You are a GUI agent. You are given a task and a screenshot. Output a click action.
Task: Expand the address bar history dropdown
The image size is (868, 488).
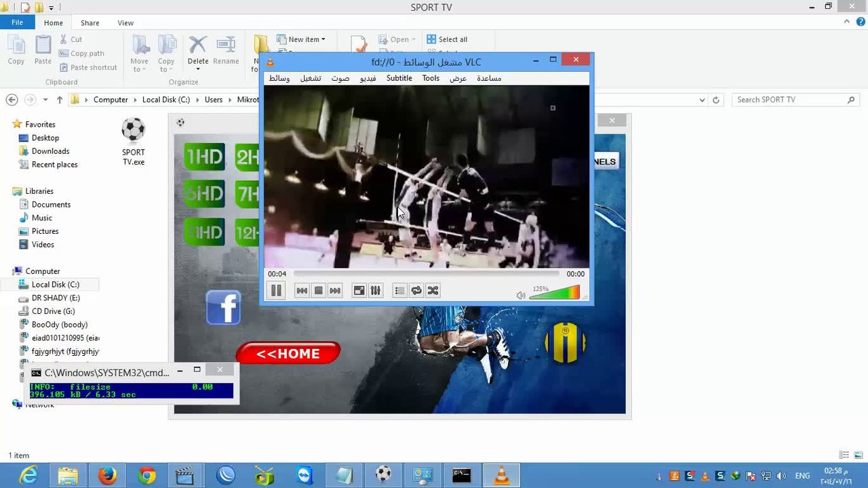[702, 100]
